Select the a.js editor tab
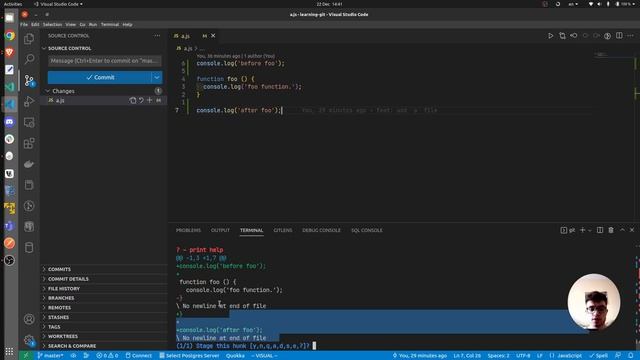The height and width of the screenshot is (360, 640). point(194,36)
